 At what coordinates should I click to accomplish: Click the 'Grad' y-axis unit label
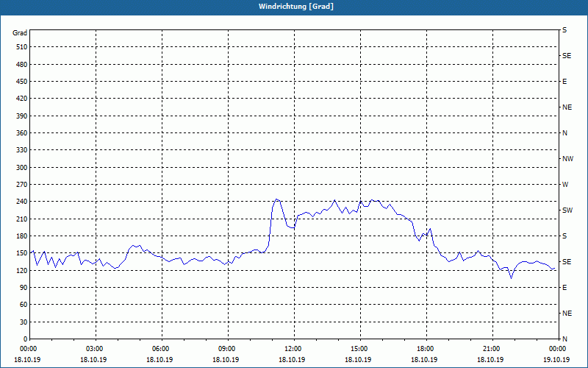20,33
